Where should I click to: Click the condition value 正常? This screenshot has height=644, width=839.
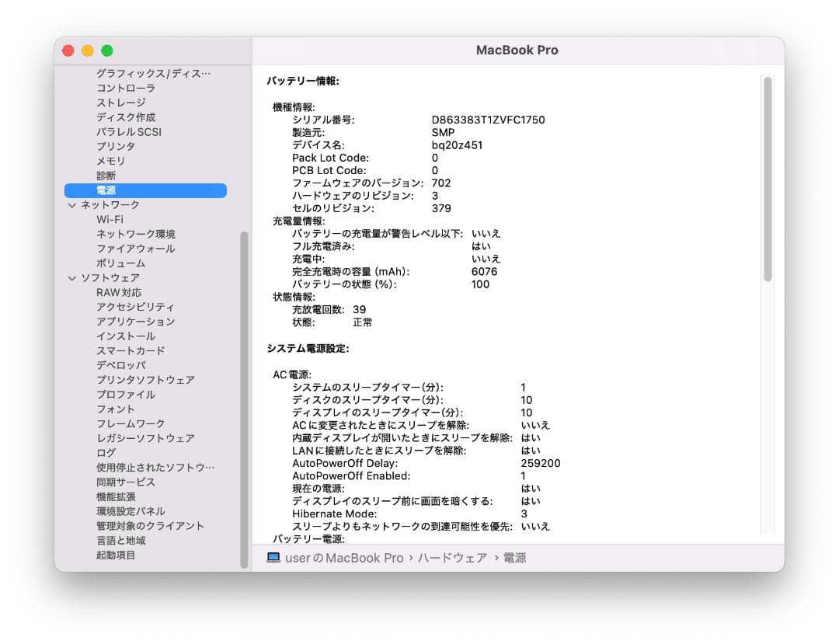tap(362, 322)
